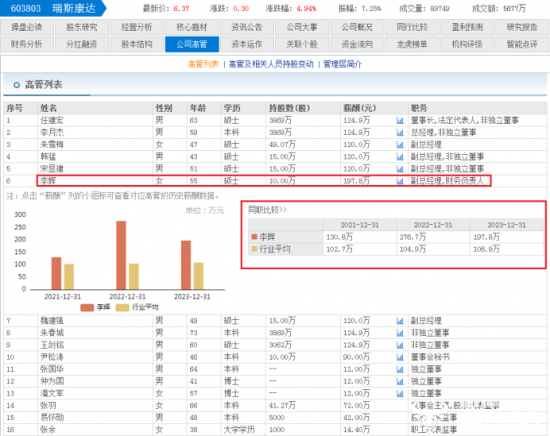The image size is (550, 436).
Task: Open salary history chart icon for 朱春城
Action: tap(400, 333)
